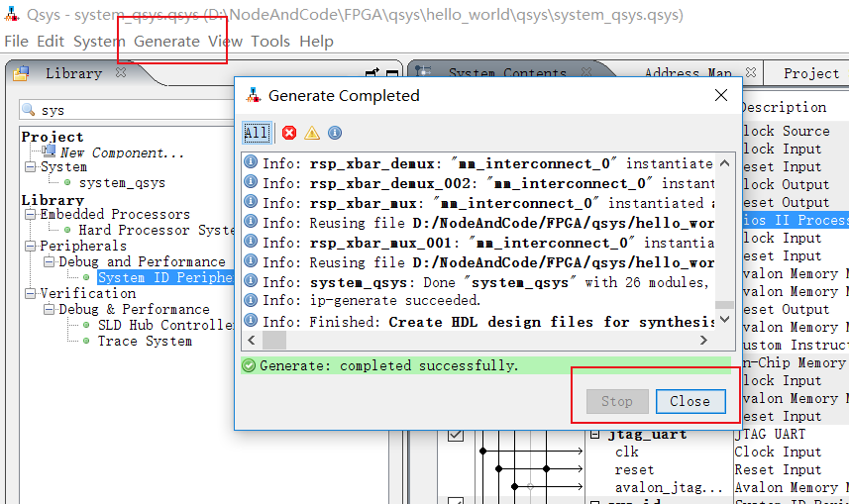Click the info icon beside the rsp_xbar_demux line
This screenshot has height=504, width=849.
[251, 161]
